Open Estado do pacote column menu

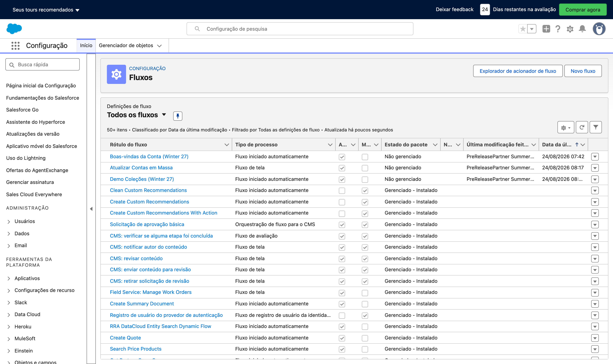[435, 145]
